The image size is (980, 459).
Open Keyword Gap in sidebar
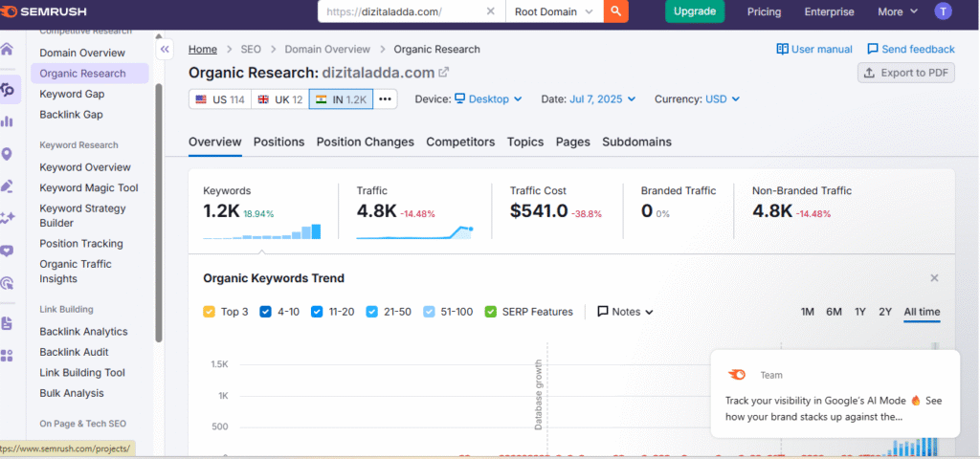click(72, 95)
